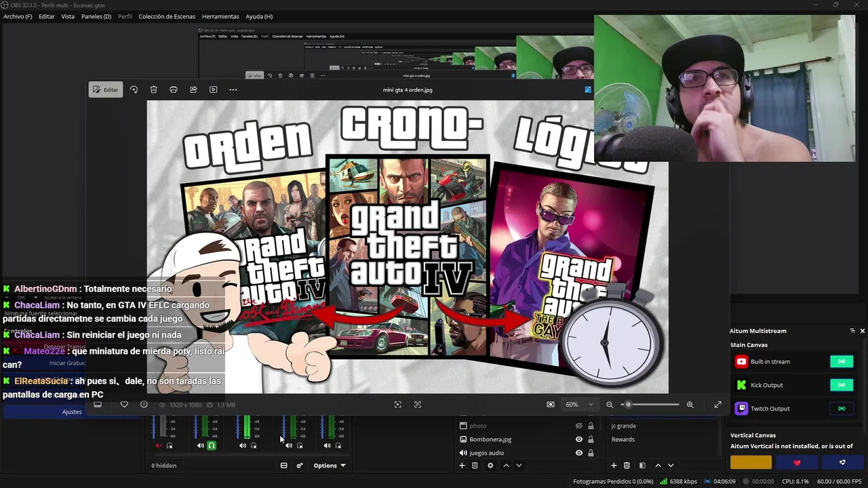Open the Paneles (D) menu
The image size is (868, 488).
[96, 16]
